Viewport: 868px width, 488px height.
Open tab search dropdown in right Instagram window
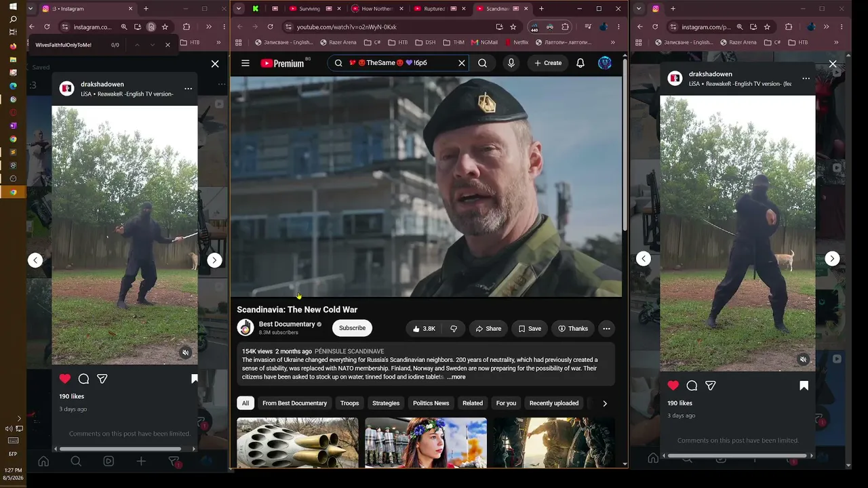pos(639,9)
